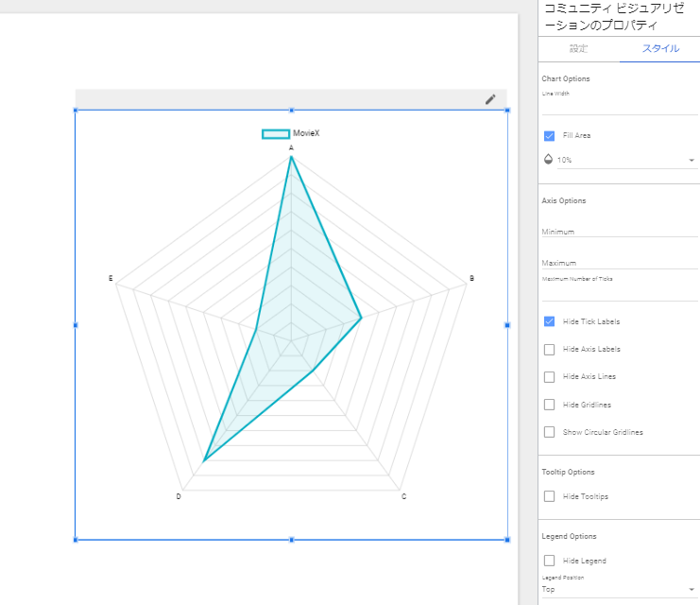Toggle Hide Gridlines checkbox
The height and width of the screenshot is (605, 700).
(x=550, y=405)
